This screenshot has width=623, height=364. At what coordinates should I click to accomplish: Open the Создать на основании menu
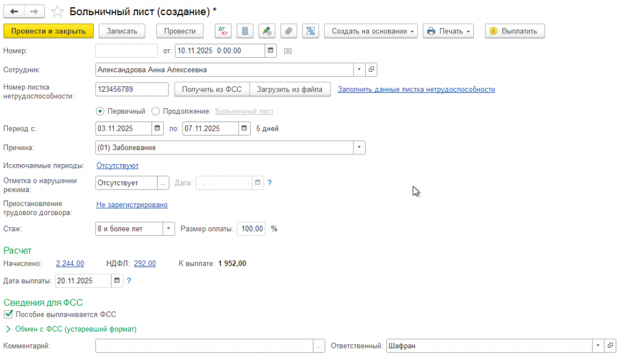tap(371, 31)
